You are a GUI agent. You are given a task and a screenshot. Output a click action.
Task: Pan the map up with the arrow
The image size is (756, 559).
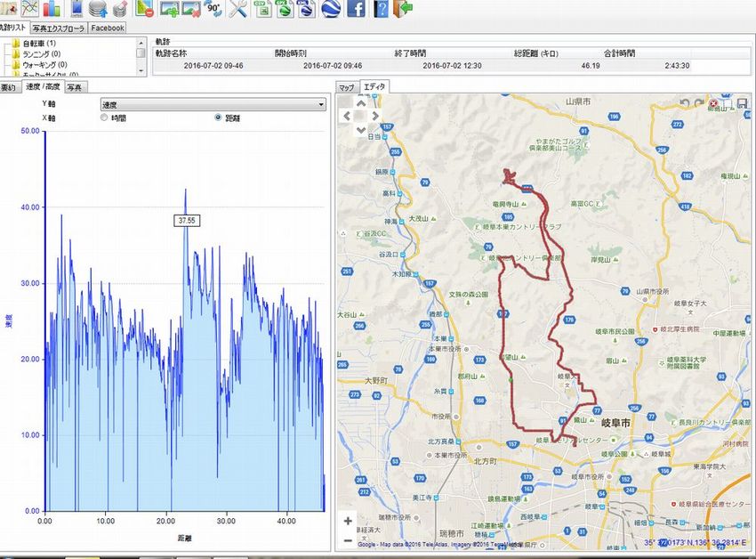[x=360, y=102]
